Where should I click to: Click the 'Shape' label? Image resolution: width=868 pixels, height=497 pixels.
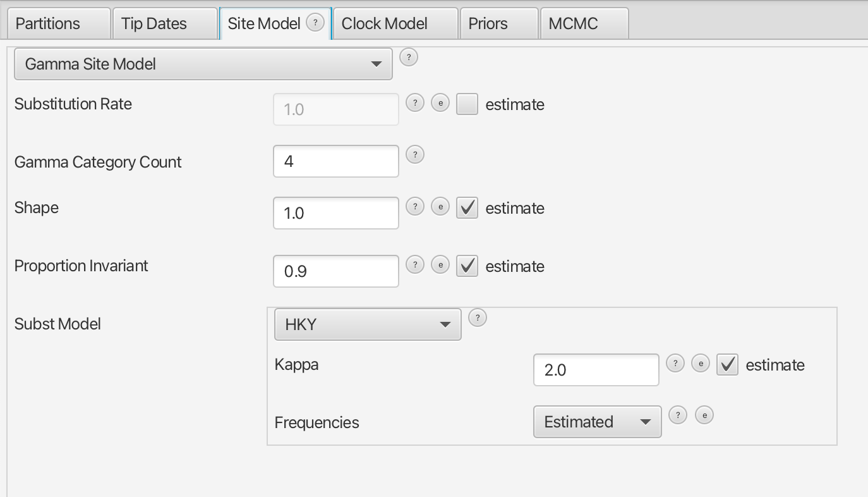36,208
